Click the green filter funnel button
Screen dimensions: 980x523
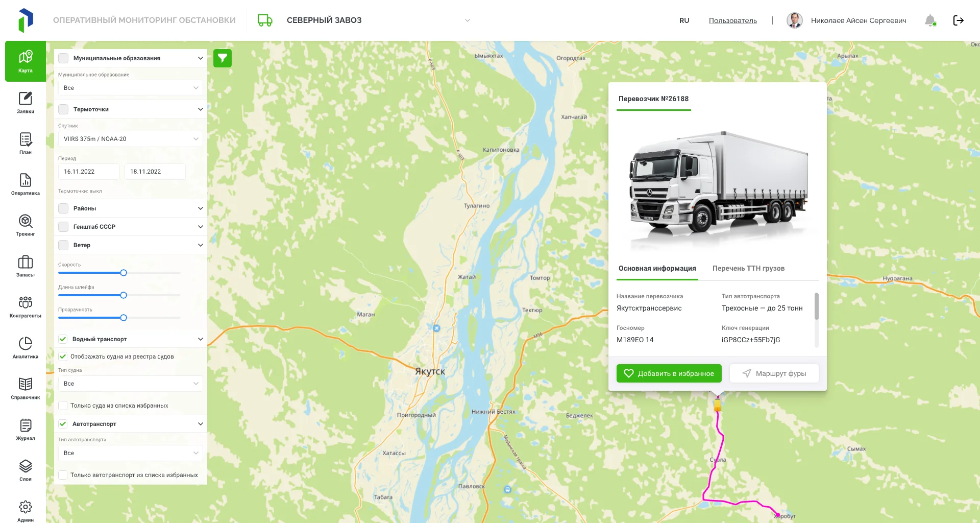[x=223, y=58]
